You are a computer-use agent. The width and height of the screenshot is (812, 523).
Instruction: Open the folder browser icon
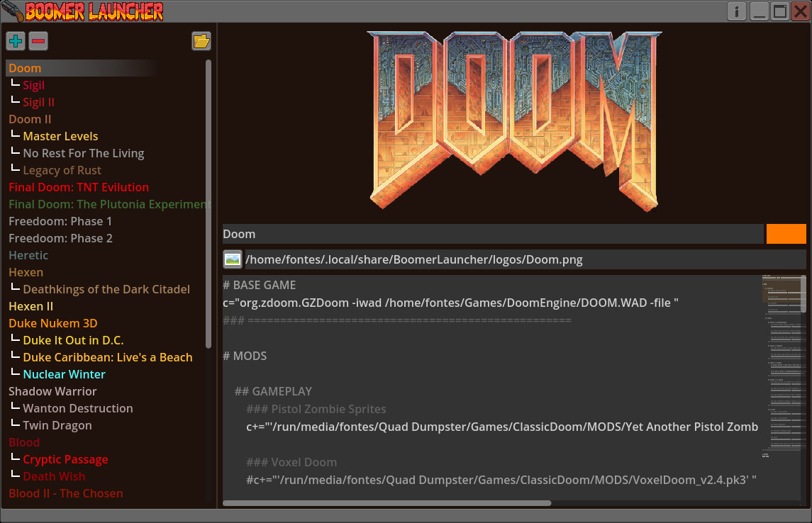coord(201,40)
